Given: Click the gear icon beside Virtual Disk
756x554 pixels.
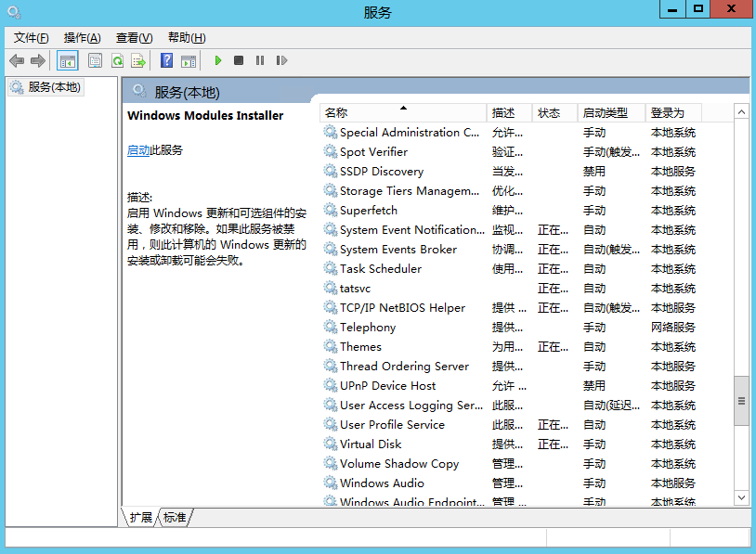Looking at the screenshot, I should click(x=331, y=444).
